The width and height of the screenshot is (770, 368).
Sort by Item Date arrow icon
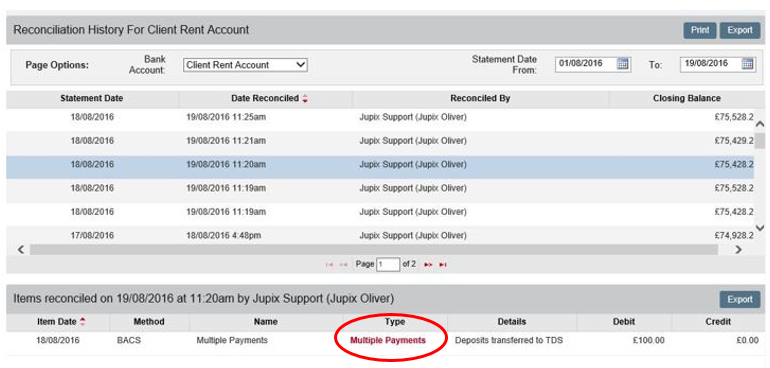click(x=82, y=322)
